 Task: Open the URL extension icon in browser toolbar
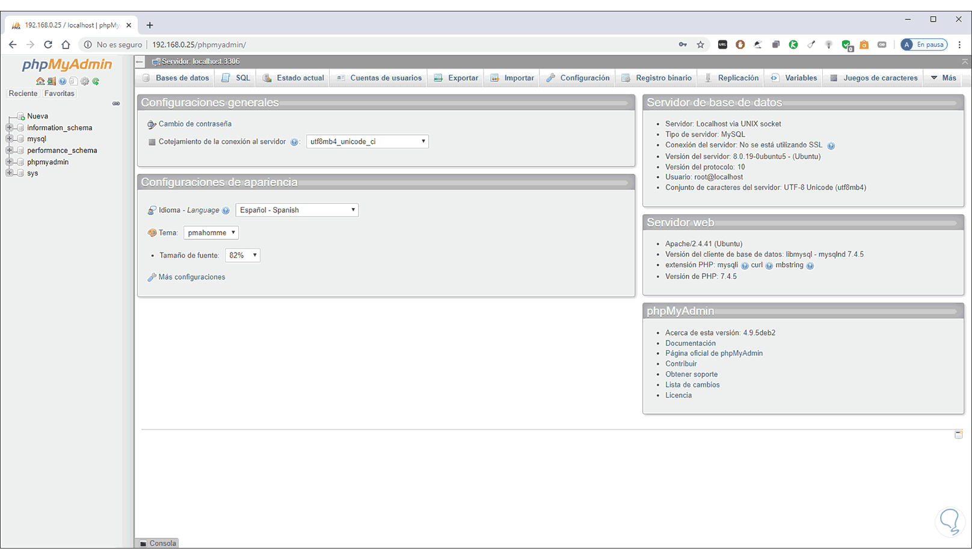click(x=722, y=45)
